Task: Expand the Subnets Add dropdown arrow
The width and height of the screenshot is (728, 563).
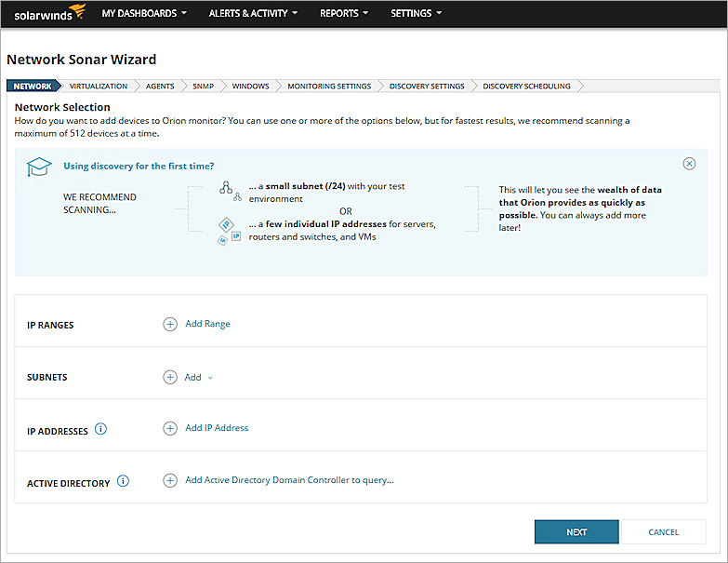Action: pos(210,378)
